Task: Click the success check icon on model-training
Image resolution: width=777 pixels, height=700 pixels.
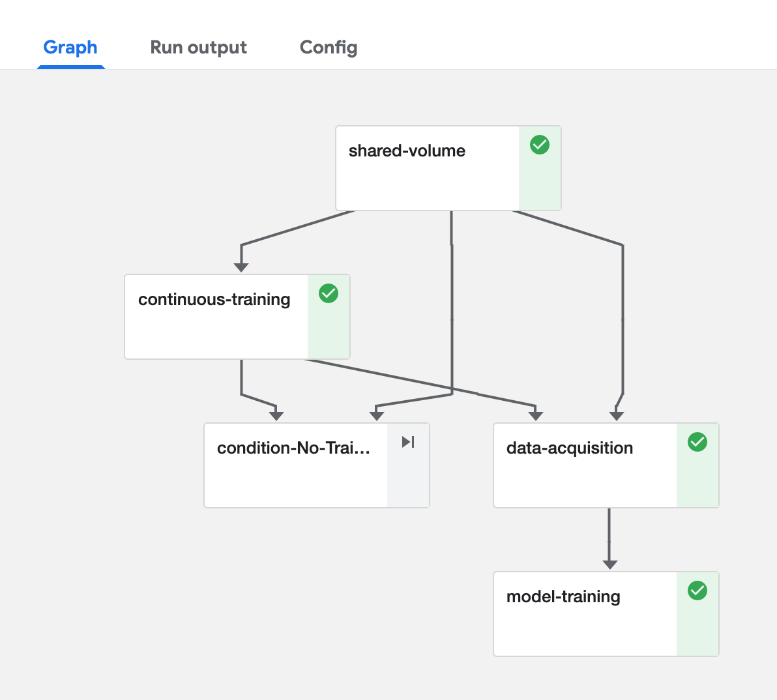Action: pyautogui.click(x=697, y=591)
